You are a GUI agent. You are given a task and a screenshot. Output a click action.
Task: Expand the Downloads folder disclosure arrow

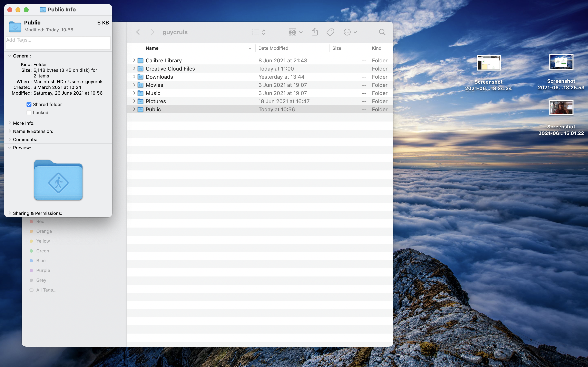click(x=134, y=77)
